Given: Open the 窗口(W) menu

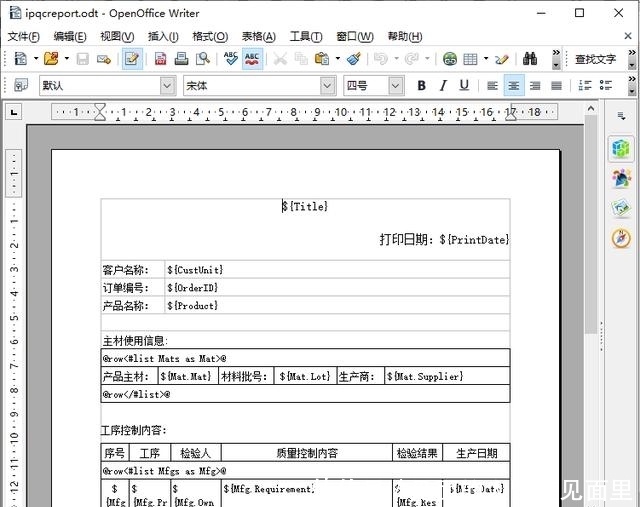Looking at the screenshot, I should tap(355, 36).
